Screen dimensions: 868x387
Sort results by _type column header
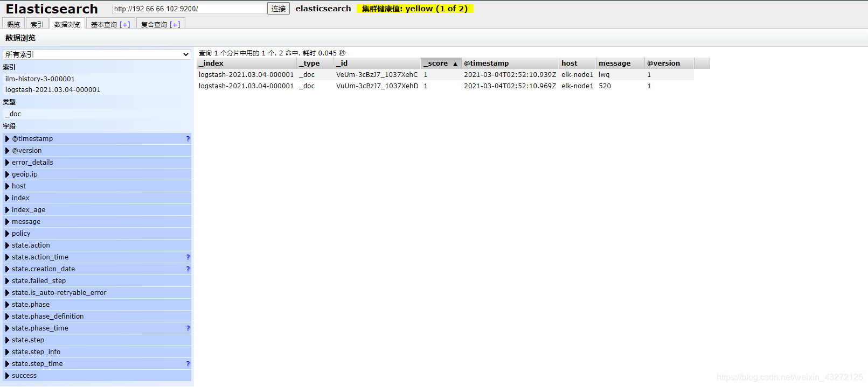coord(315,63)
